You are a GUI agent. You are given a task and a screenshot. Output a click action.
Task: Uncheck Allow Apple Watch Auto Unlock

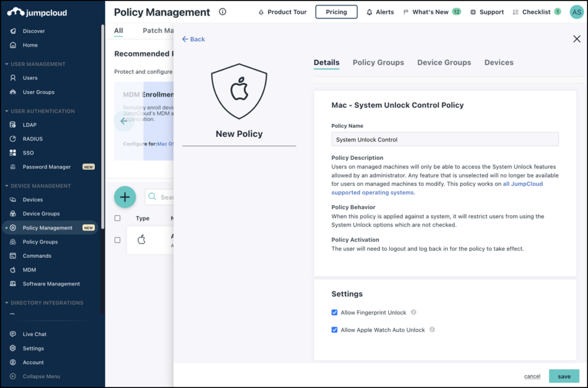coord(335,329)
